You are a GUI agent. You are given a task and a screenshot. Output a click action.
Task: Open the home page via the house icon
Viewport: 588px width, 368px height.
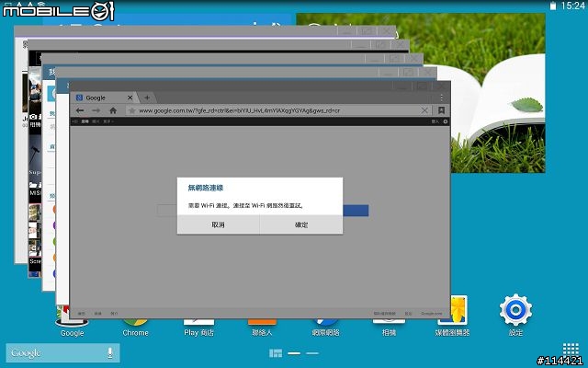pos(113,110)
